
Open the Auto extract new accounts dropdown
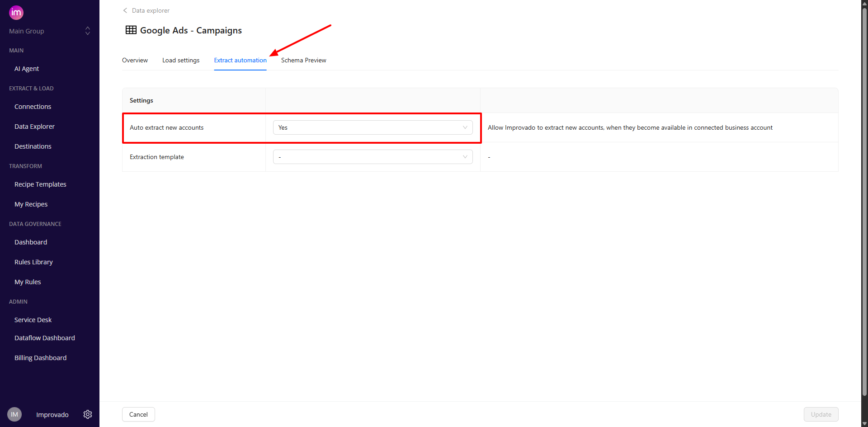[x=373, y=127]
